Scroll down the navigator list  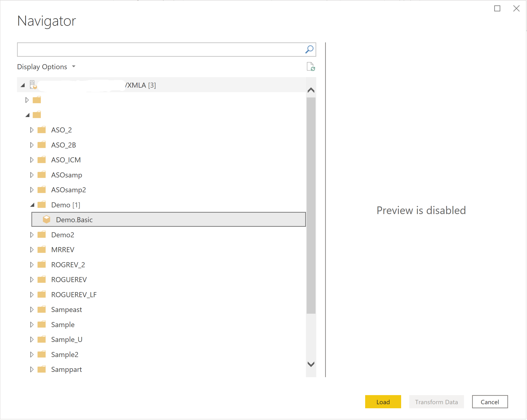click(311, 364)
